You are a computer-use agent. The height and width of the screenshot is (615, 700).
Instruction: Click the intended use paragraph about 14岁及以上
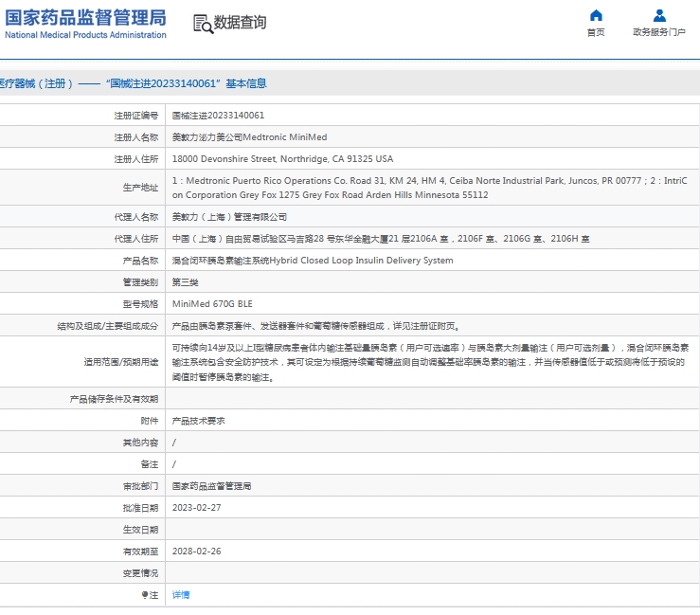tap(430, 362)
